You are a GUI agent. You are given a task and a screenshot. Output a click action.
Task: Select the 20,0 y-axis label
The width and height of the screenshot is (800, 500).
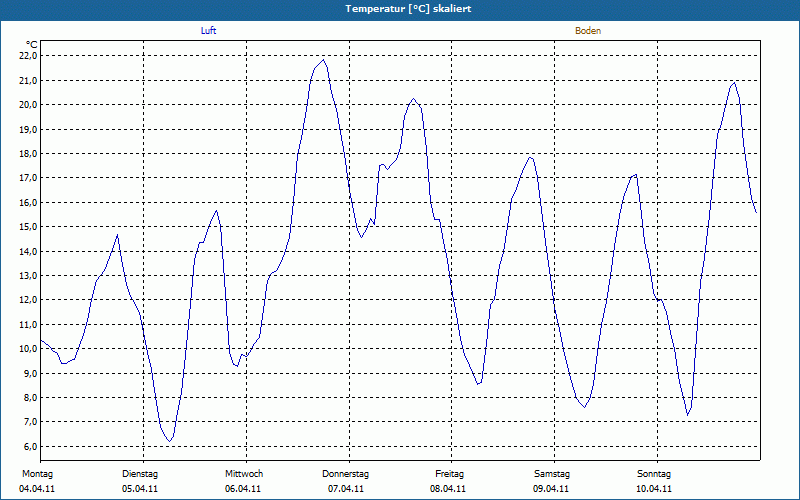click(29, 105)
